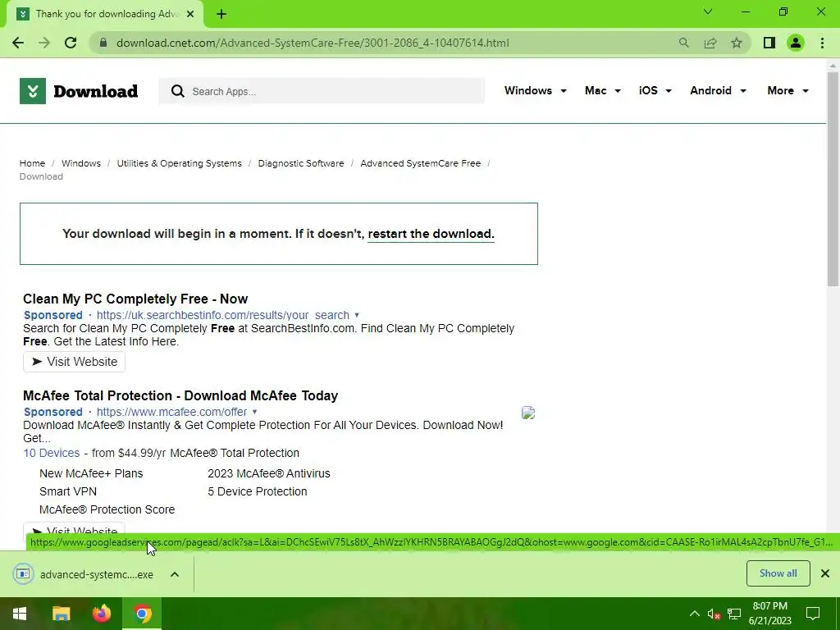
Task: Close the downloads bar
Action: point(825,573)
